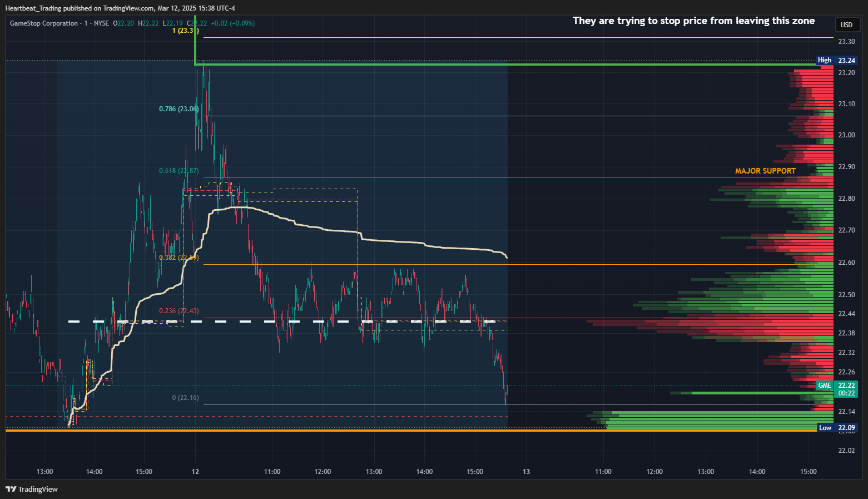
Task: Click the date marker 12 on time axis
Action: [x=195, y=472]
